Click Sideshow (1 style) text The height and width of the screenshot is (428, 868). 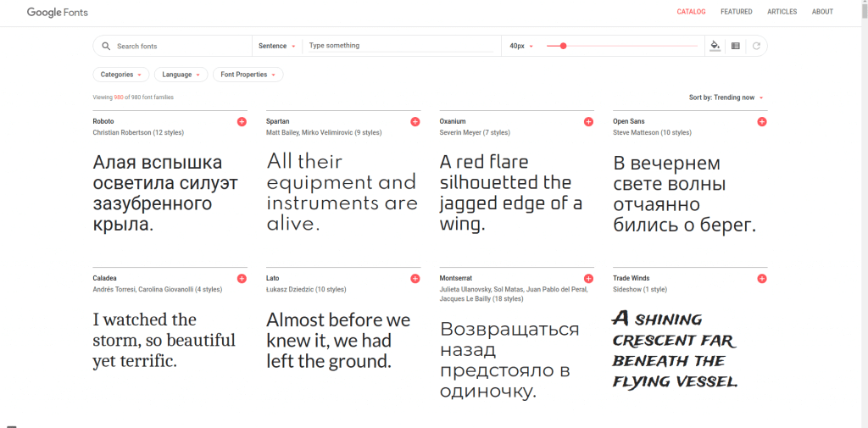(x=640, y=290)
